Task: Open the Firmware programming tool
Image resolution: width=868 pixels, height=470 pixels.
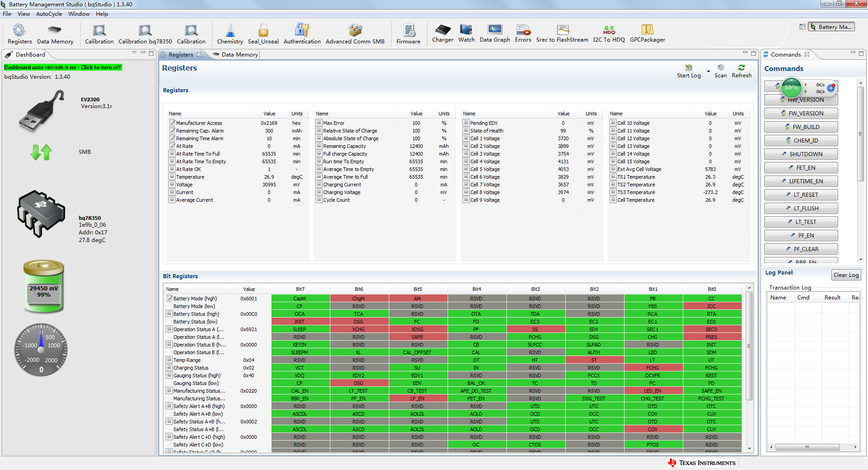Action: click(408, 34)
